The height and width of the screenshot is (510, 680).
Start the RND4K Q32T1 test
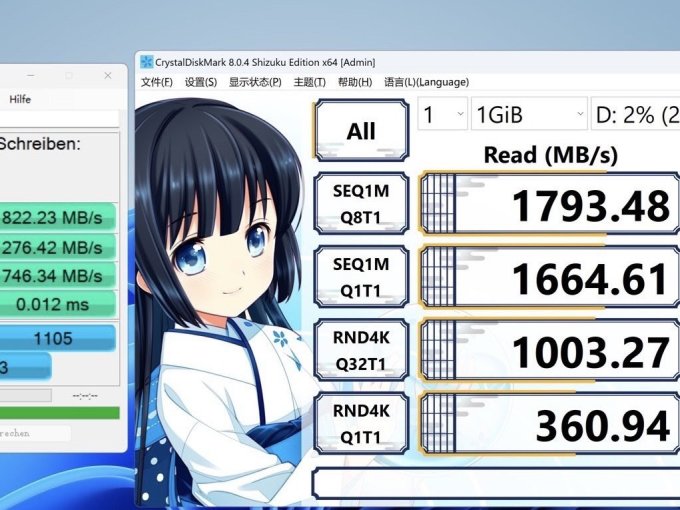[x=361, y=350]
